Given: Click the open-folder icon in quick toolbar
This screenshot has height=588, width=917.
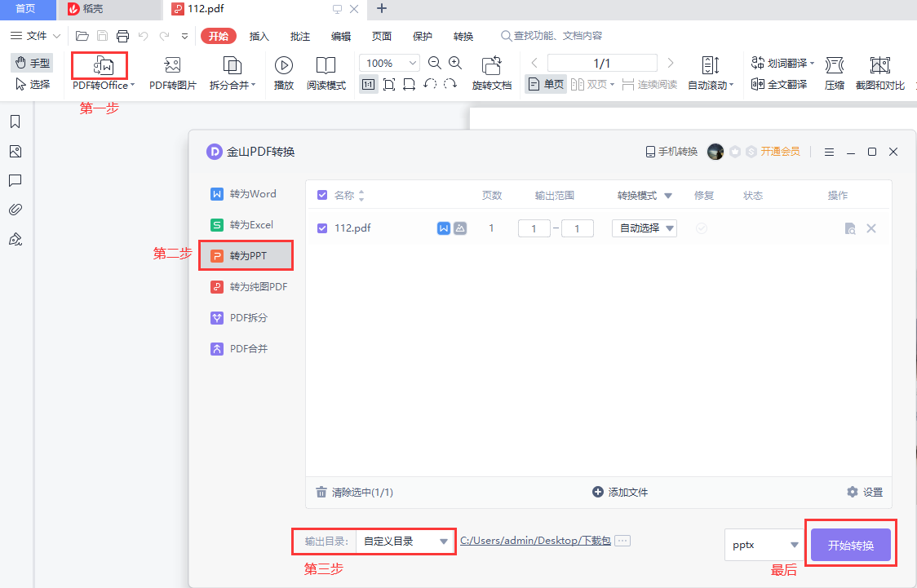Looking at the screenshot, I should click(x=82, y=36).
